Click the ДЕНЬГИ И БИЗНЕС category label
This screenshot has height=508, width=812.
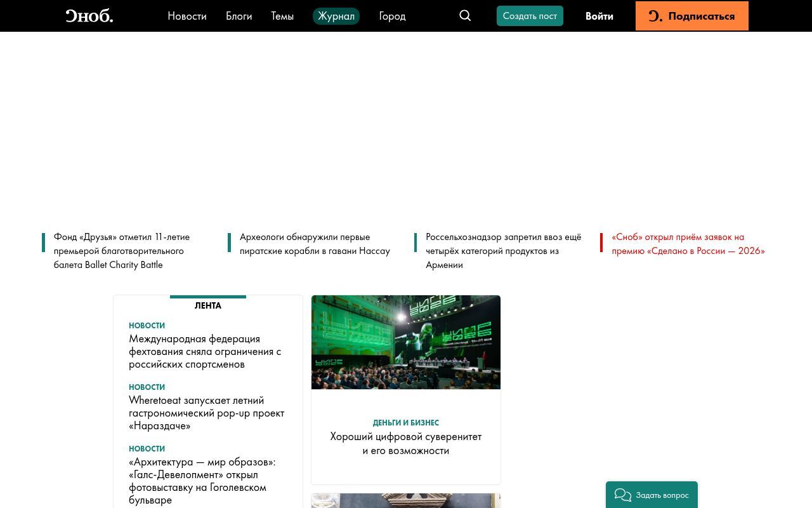[406, 423]
